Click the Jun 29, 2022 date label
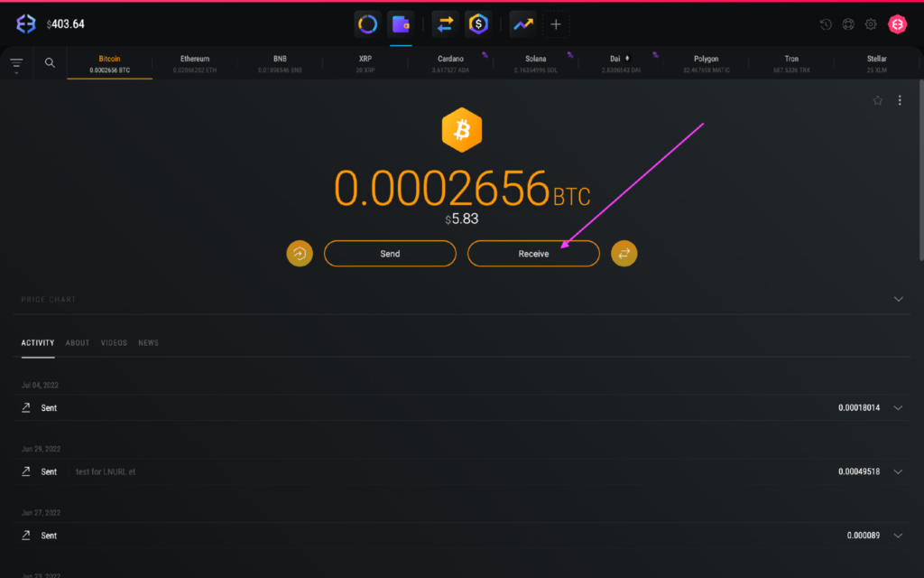 tap(41, 449)
